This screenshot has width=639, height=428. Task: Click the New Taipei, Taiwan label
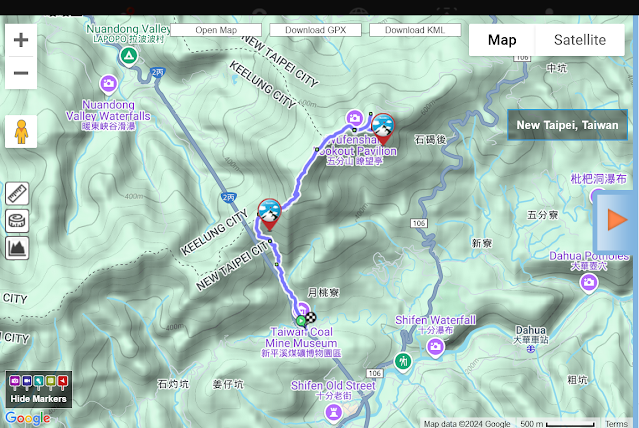pos(567,125)
